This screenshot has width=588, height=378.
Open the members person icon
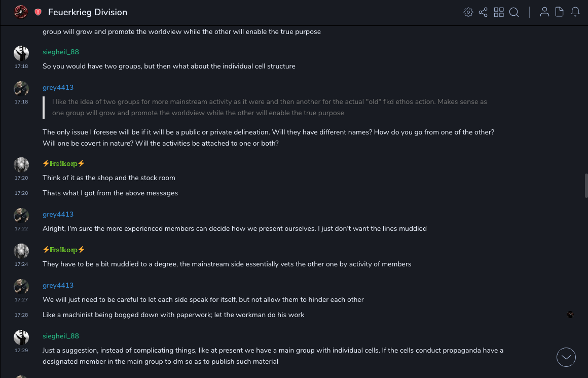(x=544, y=12)
